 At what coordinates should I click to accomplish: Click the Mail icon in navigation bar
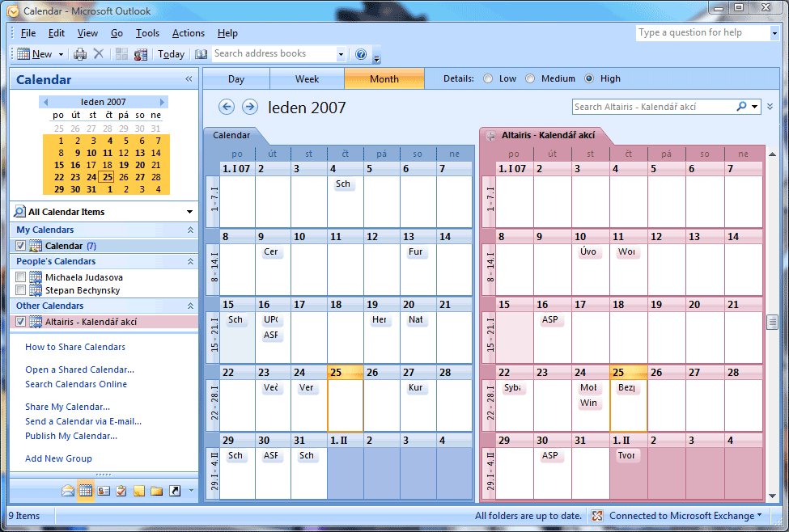tap(68, 491)
